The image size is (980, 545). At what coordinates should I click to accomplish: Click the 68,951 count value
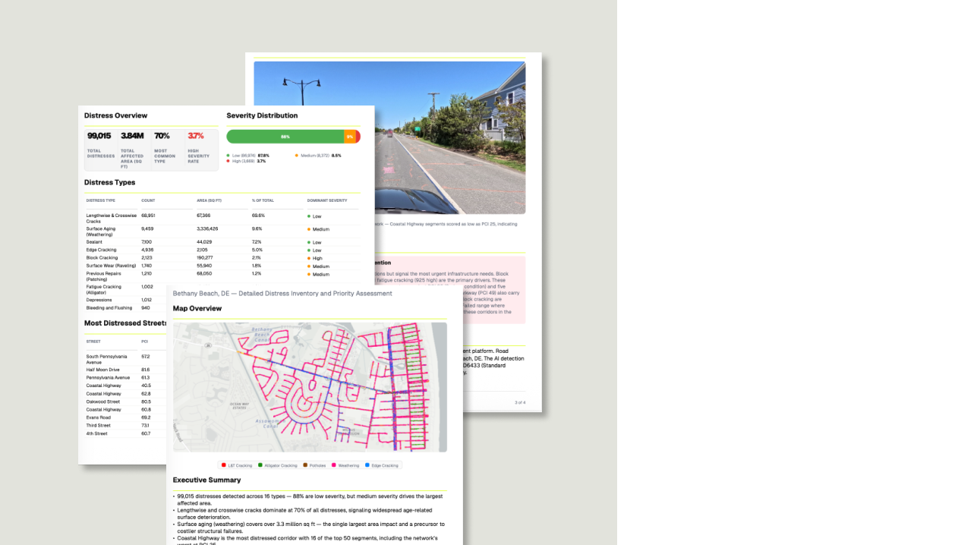[x=148, y=216]
